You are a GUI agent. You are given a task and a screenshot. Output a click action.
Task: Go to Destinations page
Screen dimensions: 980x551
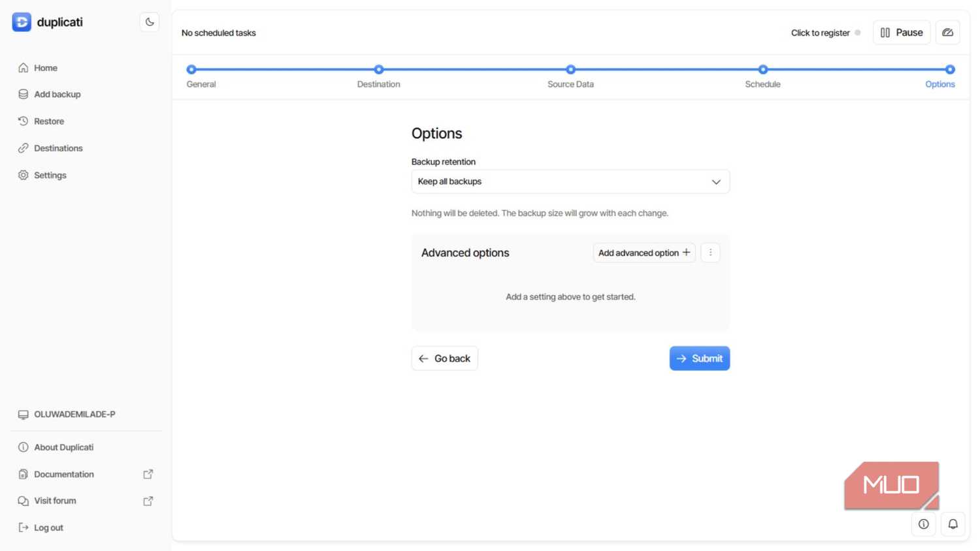click(x=58, y=148)
